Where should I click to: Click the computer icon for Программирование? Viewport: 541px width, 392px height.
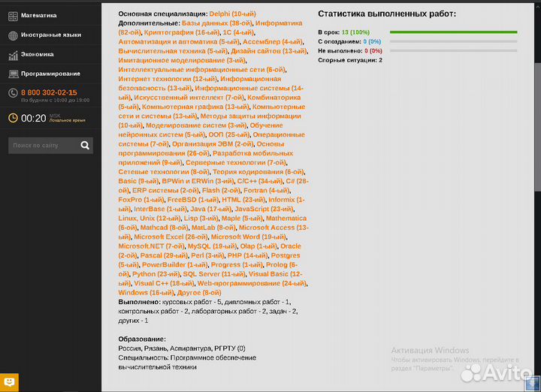(14, 74)
